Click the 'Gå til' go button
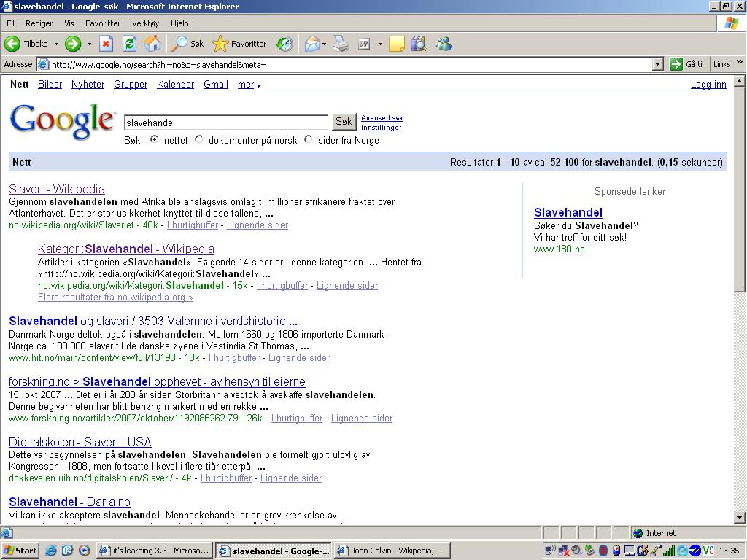Image resolution: width=747 pixels, height=560 pixels. click(686, 64)
